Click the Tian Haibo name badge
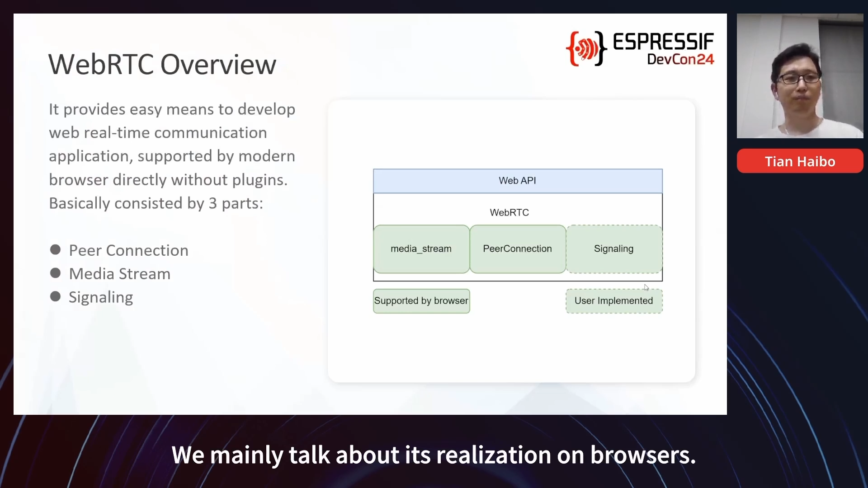This screenshot has height=488, width=868. [x=800, y=161]
